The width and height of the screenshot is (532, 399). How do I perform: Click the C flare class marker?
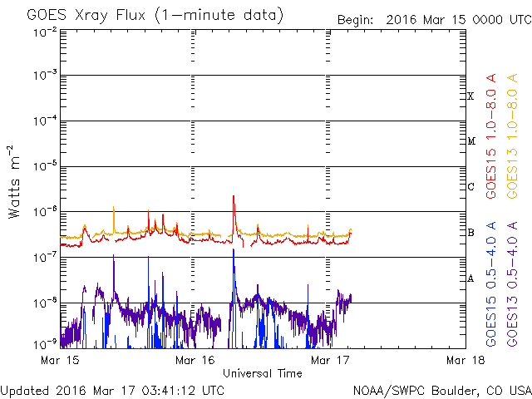tap(470, 186)
